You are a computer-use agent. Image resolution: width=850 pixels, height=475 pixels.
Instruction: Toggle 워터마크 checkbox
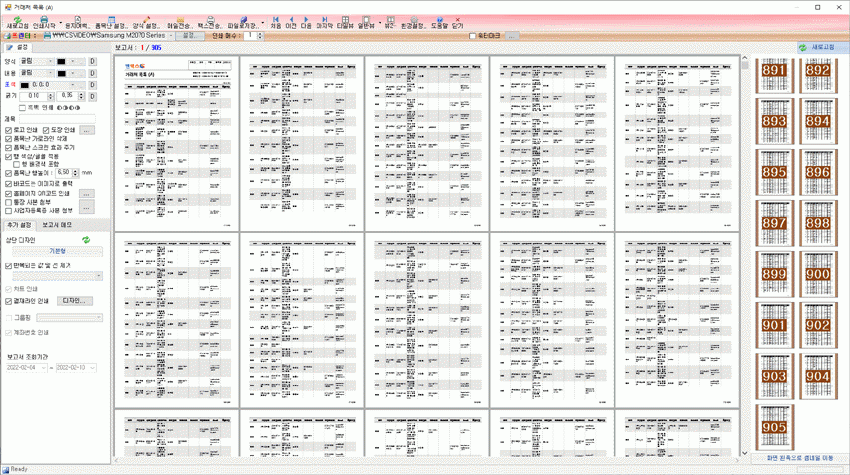coord(472,36)
